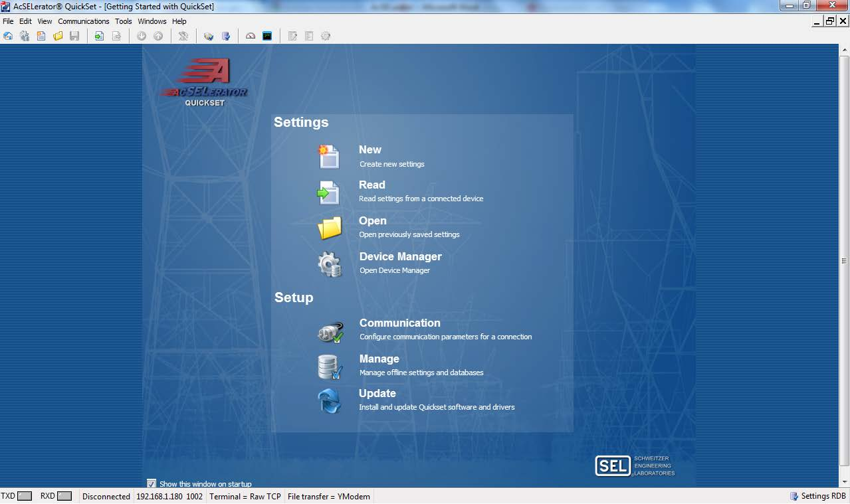Image resolution: width=850 pixels, height=504 pixels.
Task: Click the down arrow toolbar icon
Action: point(142,36)
